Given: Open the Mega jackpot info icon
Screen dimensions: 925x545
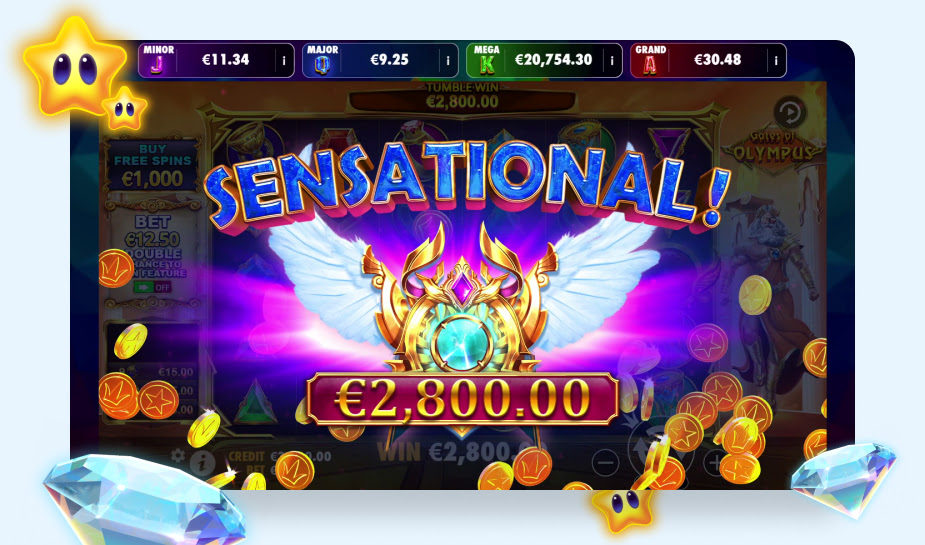Looking at the screenshot, I should click(x=612, y=60).
